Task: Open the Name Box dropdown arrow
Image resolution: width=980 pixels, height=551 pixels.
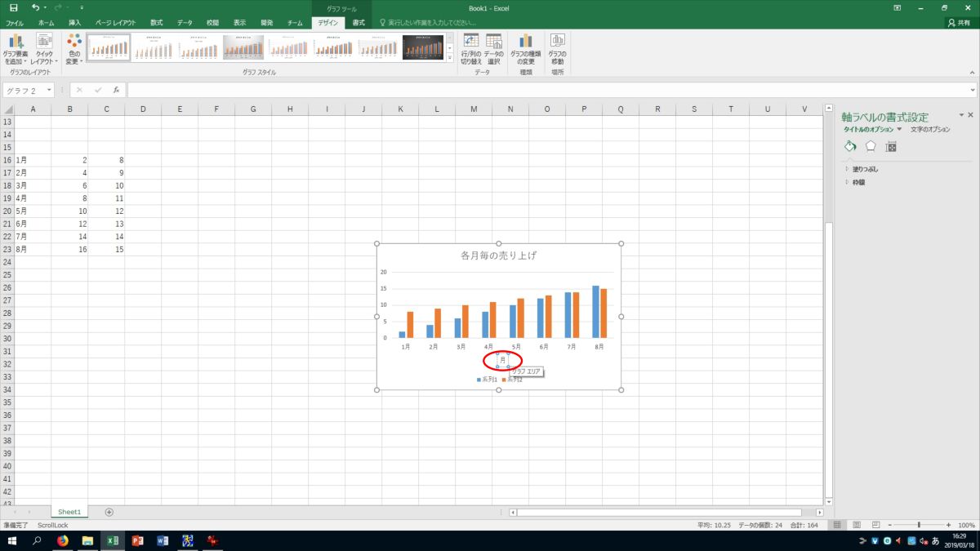Action: 49,90
